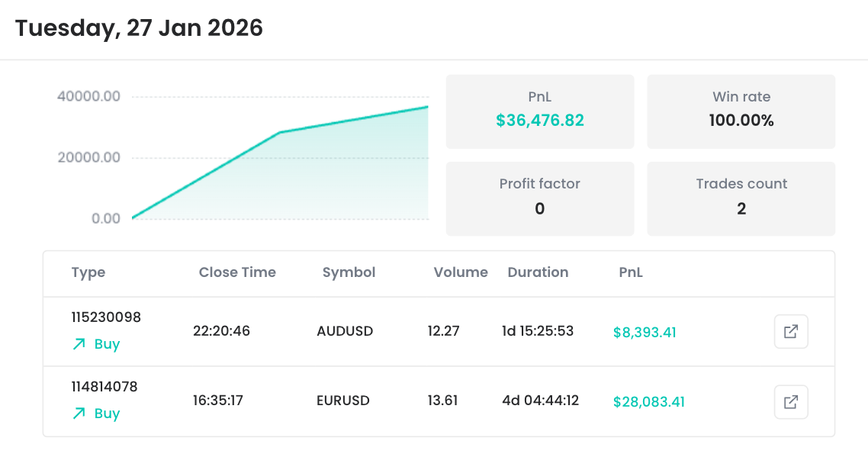Click trade ID 114814078
This screenshot has width=868, height=454.
[x=104, y=387]
